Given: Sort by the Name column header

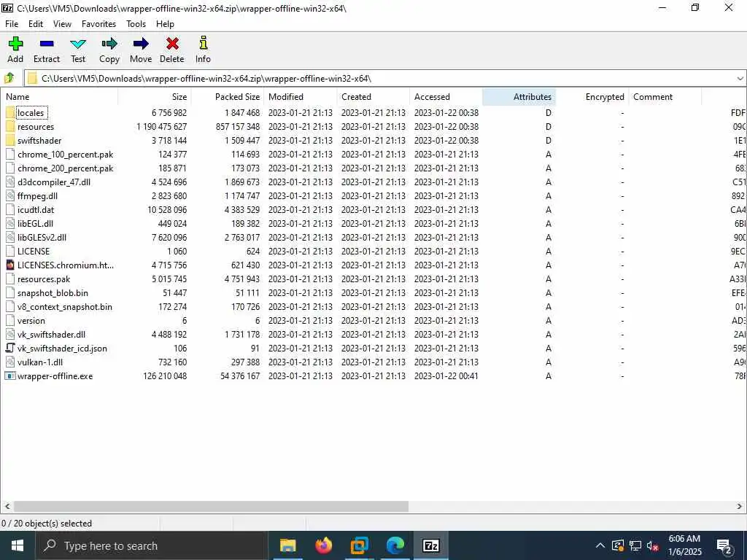Looking at the screenshot, I should pos(59,97).
